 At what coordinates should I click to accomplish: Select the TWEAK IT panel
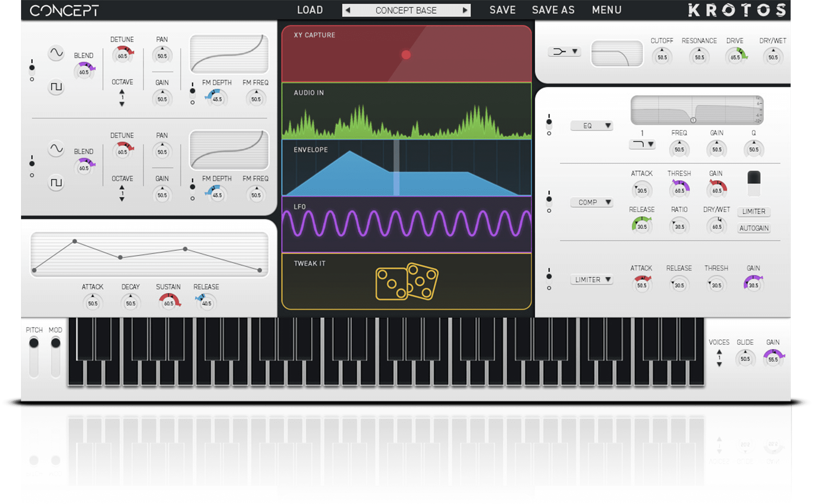406,282
